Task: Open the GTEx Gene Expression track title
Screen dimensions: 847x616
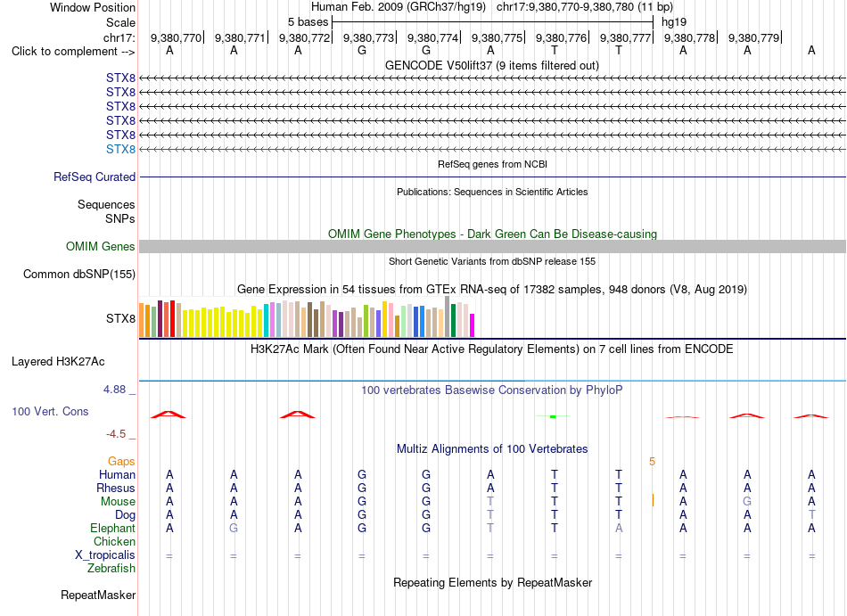Action: pos(492,290)
